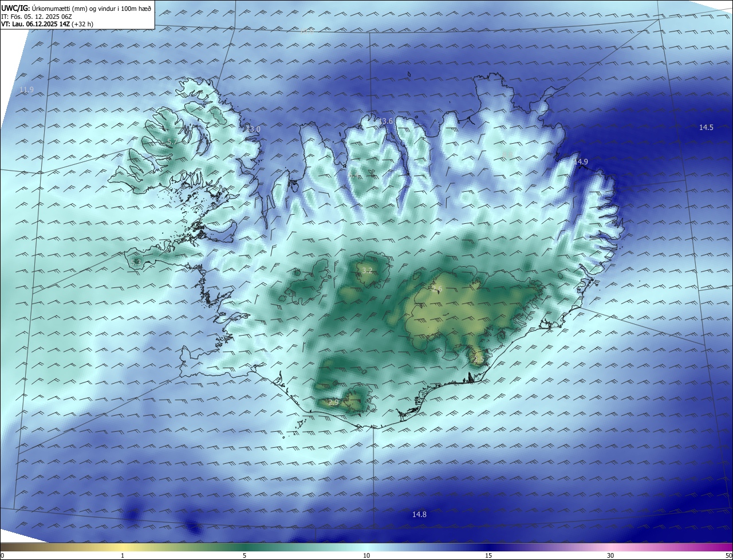Click the 5.7 value over the Westfjords
The image size is (733, 560).
click(x=172, y=141)
